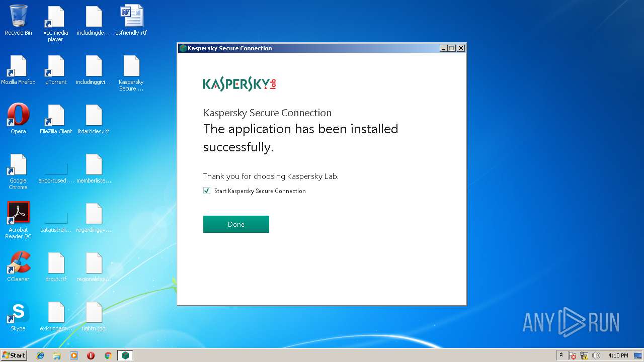The width and height of the screenshot is (644, 362).
Task: Maximize the Kaspersky Secure Connection window
Action: point(451,48)
